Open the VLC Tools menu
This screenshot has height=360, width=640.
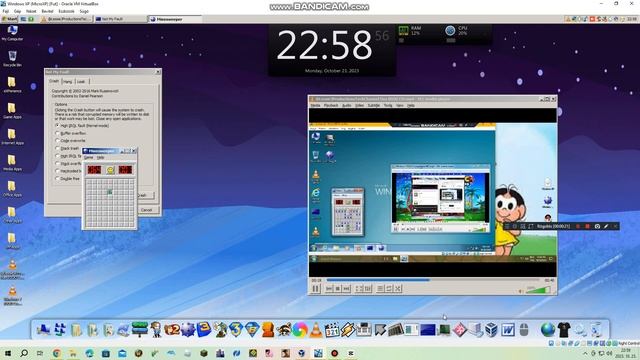[x=388, y=105]
